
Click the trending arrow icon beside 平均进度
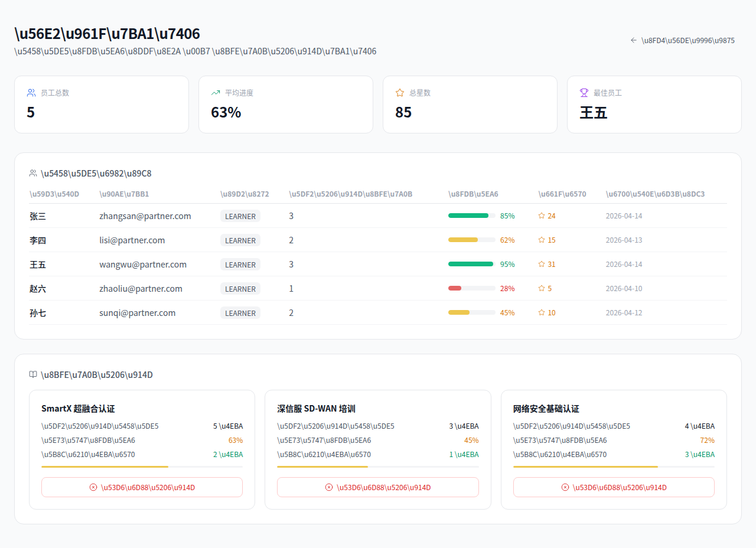coord(216,93)
